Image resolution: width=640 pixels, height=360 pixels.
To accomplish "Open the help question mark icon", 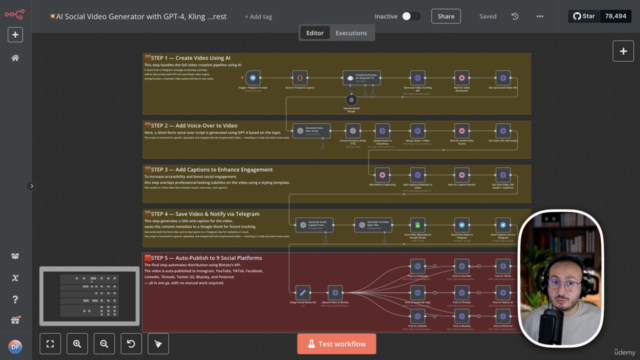I will coord(15,300).
